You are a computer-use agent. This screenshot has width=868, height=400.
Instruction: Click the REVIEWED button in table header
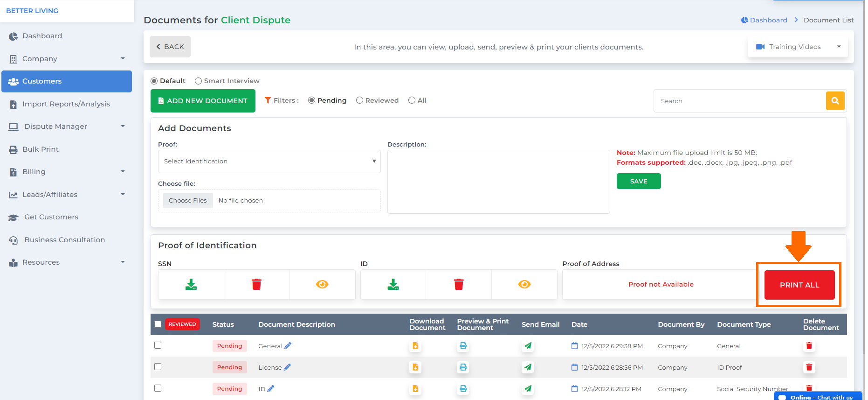click(182, 324)
